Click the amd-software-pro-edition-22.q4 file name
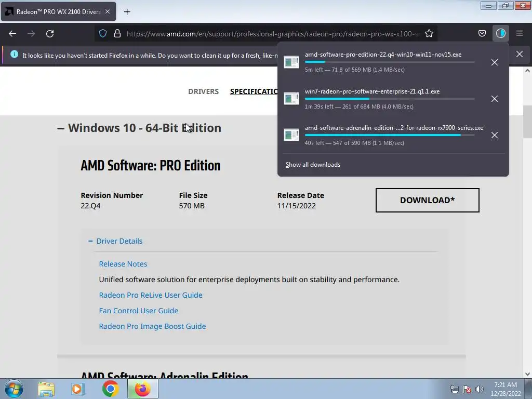Viewport: 532px width, 399px height. (x=383, y=54)
